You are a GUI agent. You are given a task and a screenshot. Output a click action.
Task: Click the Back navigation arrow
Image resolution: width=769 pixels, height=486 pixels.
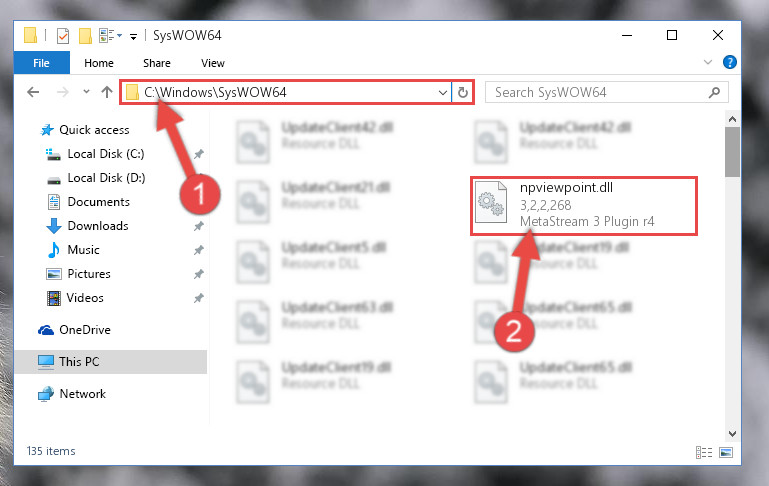33,92
